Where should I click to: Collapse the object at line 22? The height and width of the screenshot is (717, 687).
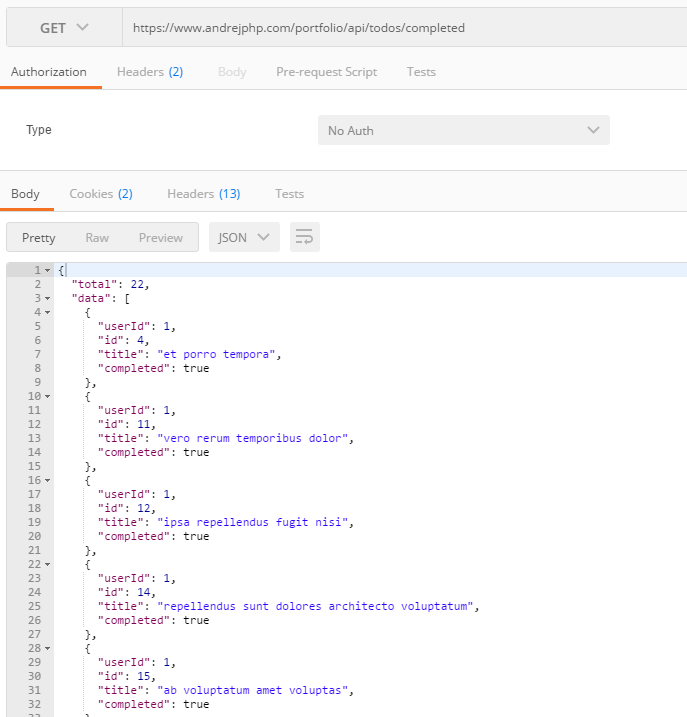[47, 565]
